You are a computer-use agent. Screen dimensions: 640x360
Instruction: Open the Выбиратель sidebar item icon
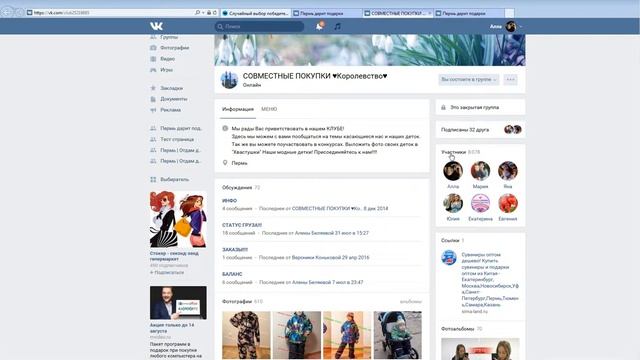pos(153,180)
